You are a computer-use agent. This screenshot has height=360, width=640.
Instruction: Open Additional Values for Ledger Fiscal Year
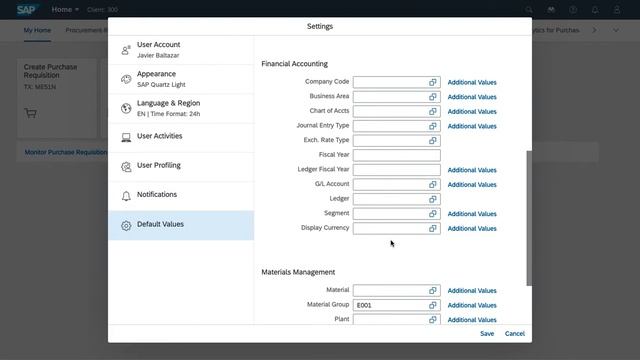click(x=472, y=170)
